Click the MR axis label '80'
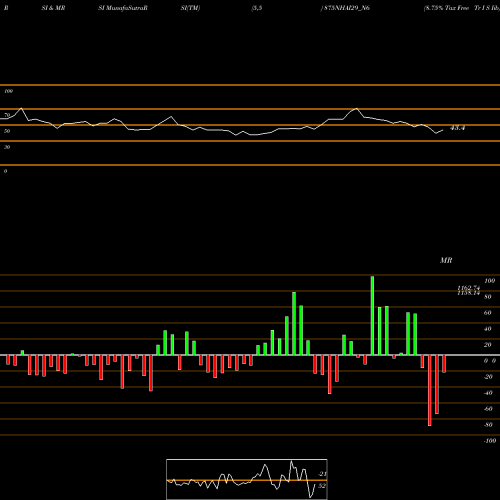500x500 pixels. [488, 297]
